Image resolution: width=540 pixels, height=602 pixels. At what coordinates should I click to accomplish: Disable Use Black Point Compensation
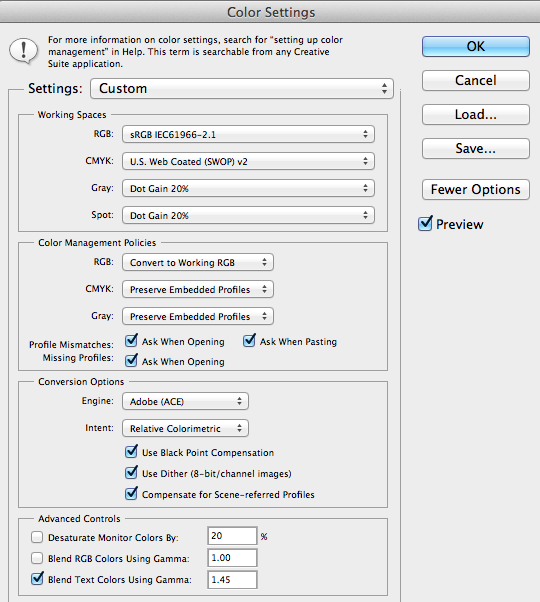131,452
